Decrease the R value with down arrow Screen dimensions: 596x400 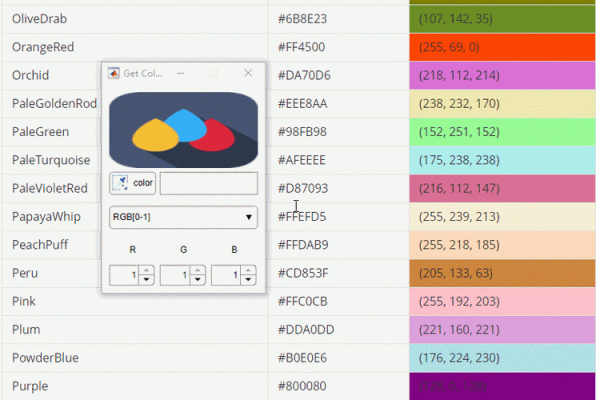(146, 280)
